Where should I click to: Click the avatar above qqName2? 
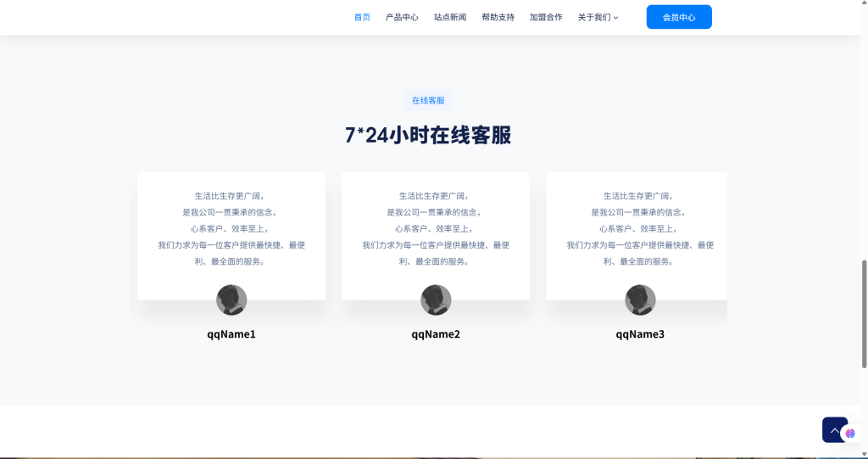pyautogui.click(x=436, y=299)
